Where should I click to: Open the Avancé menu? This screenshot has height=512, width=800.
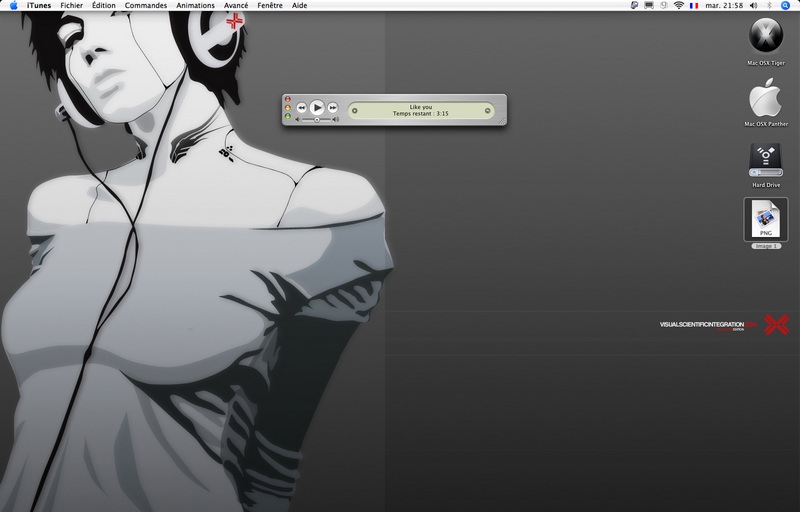coord(236,6)
